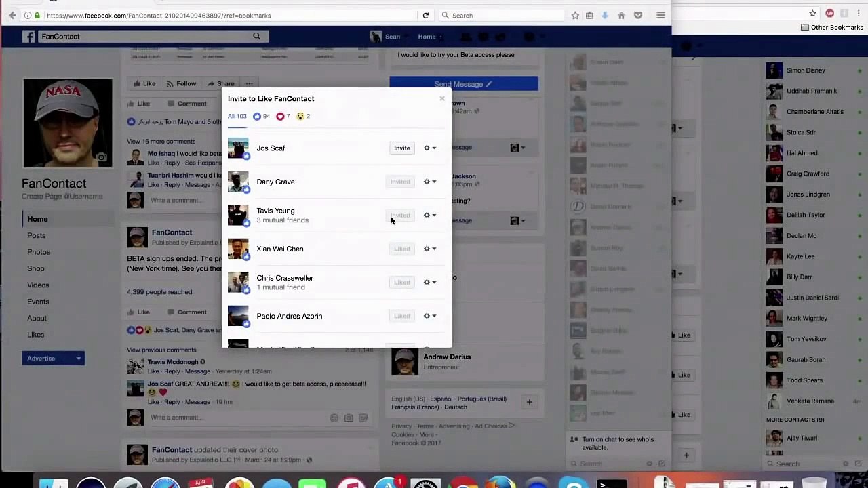Screen dimensions: 868x488
Task: Share the page with the Share button
Action: point(220,84)
